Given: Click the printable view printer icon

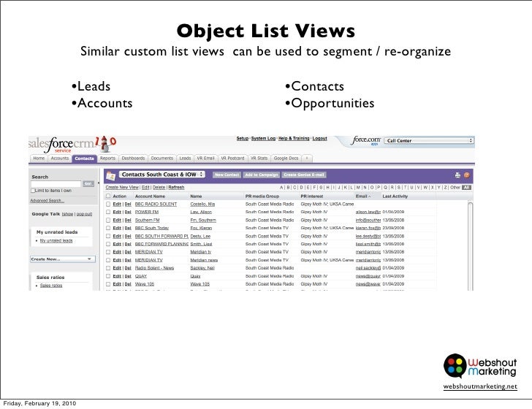Looking at the screenshot, I should pos(457,175).
